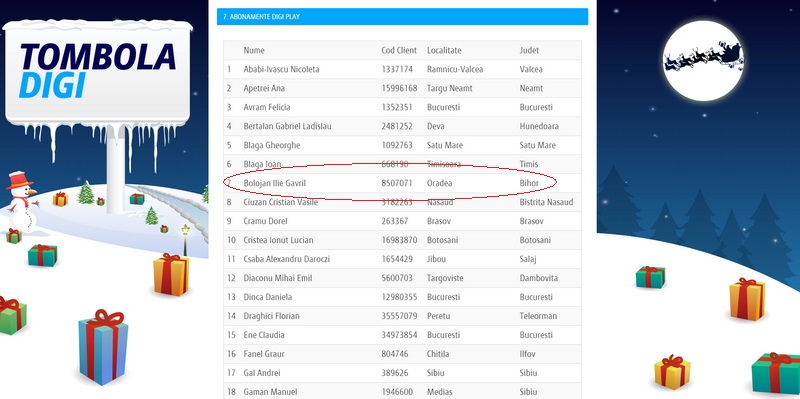Click the Tombola Digi logo sign
This screenshot has height=399, width=800.
(x=97, y=71)
